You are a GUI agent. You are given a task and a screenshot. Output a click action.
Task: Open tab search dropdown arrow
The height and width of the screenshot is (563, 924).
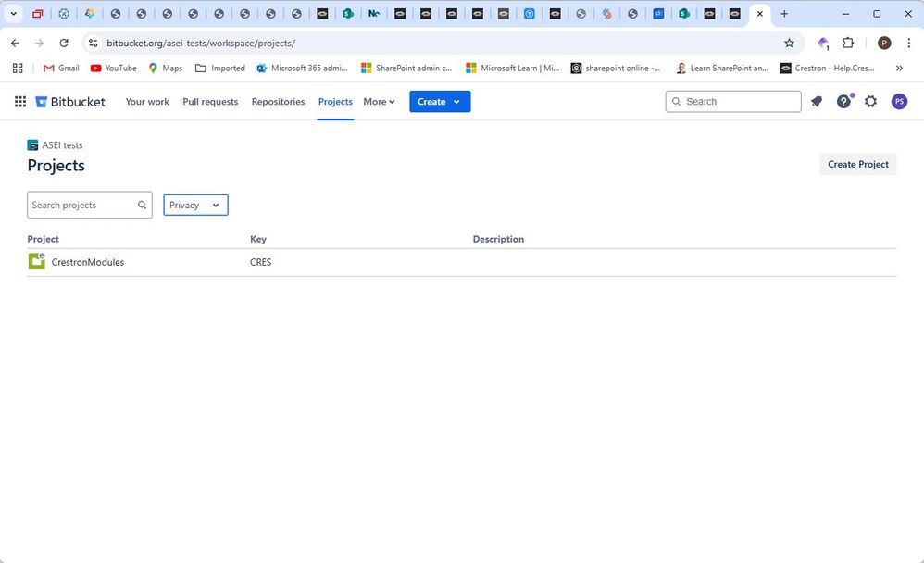(13, 14)
